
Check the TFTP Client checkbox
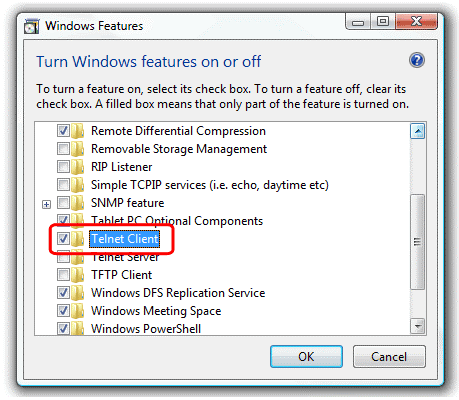click(x=63, y=275)
